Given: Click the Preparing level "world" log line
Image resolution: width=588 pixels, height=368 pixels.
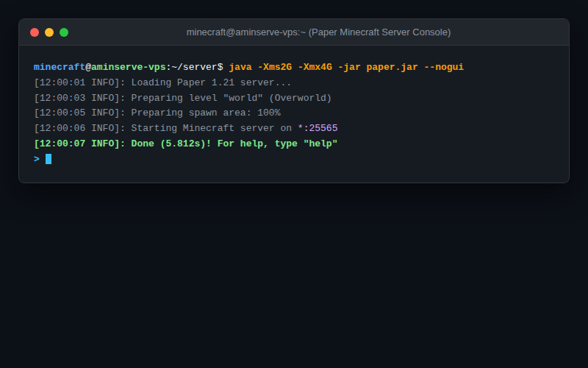Looking at the screenshot, I should click(x=182, y=98).
